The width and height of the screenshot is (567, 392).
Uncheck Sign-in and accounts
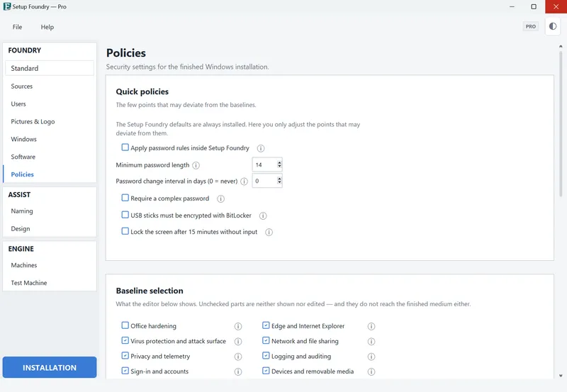click(x=125, y=371)
